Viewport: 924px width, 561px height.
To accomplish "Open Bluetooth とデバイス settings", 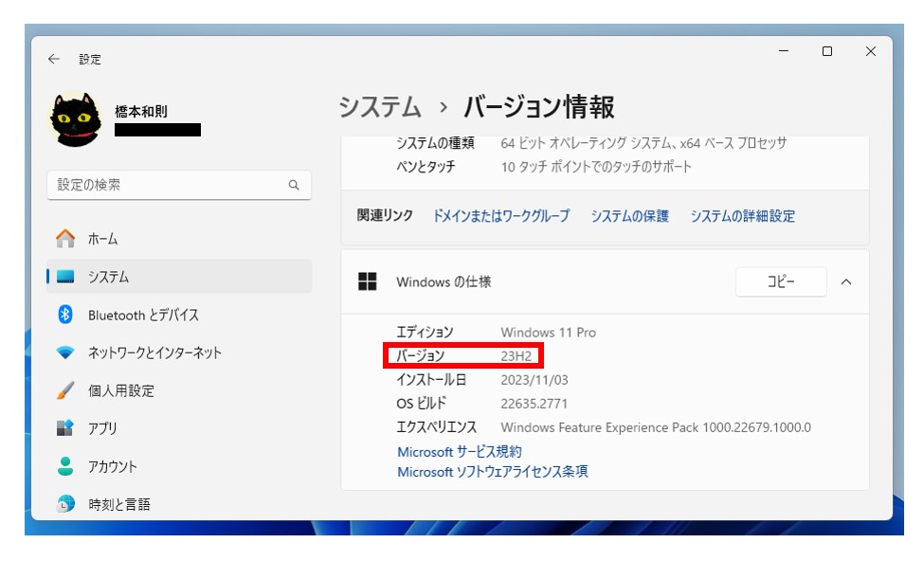I will click(179, 315).
